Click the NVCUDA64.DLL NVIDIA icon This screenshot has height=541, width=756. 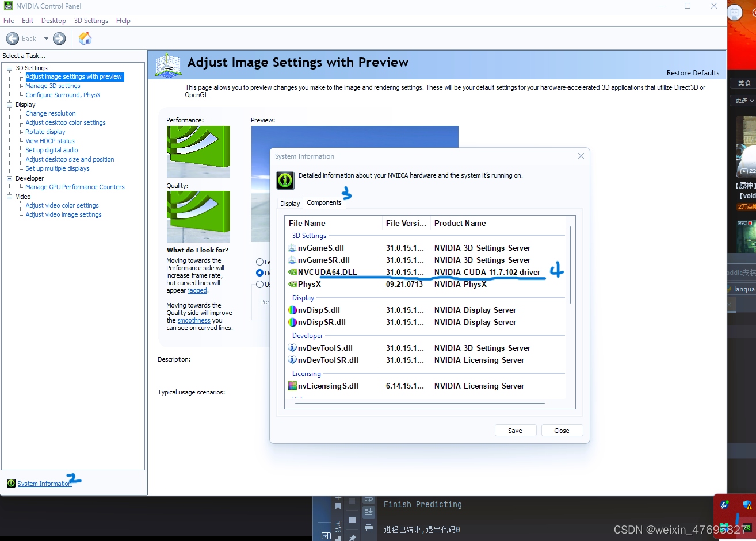coord(292,272)
